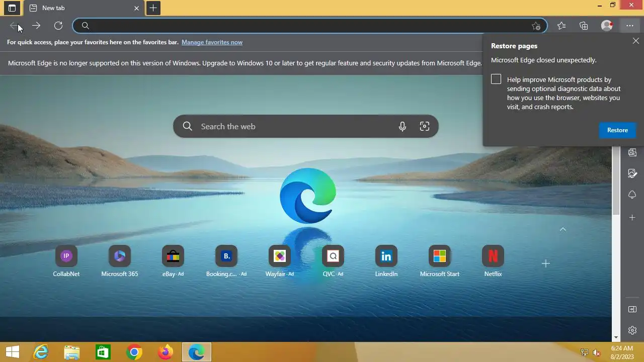Open the CollabNet quick link
Screen dimensions: 644x362
(66, 261)
